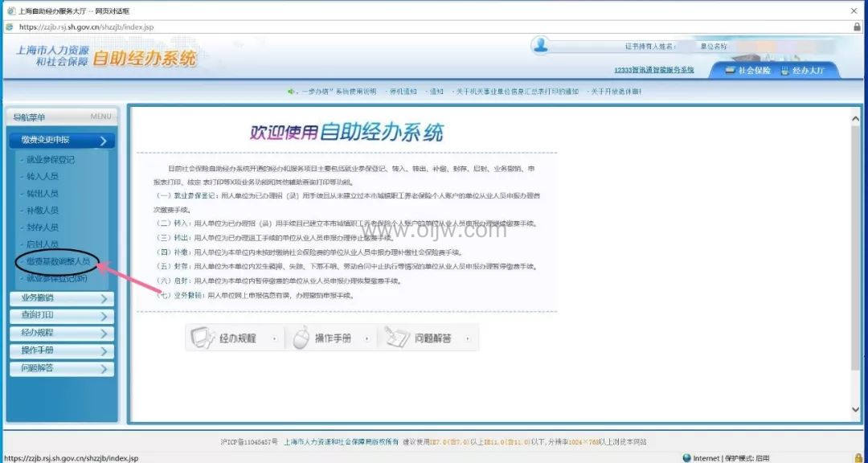Screen dimensions: 868x463
Task: Click the speaker icon beside announcements
Action: click(x=292, y=92)
